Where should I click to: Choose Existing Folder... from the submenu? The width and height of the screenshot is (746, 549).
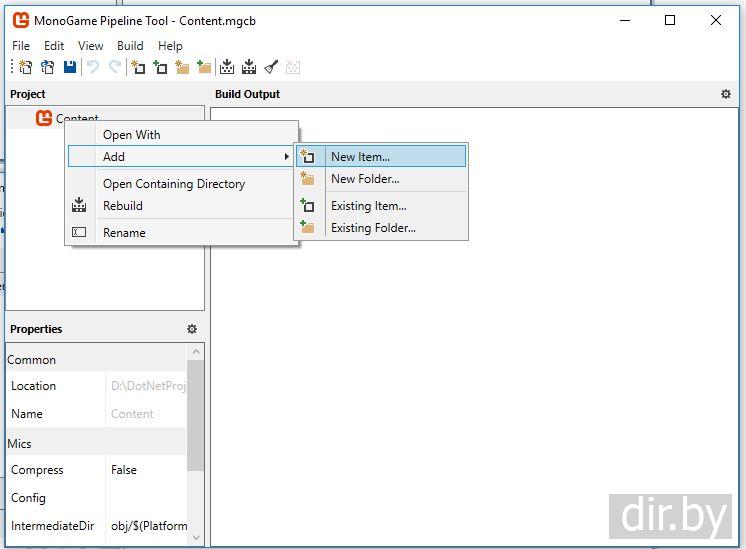tap(373, 228)
